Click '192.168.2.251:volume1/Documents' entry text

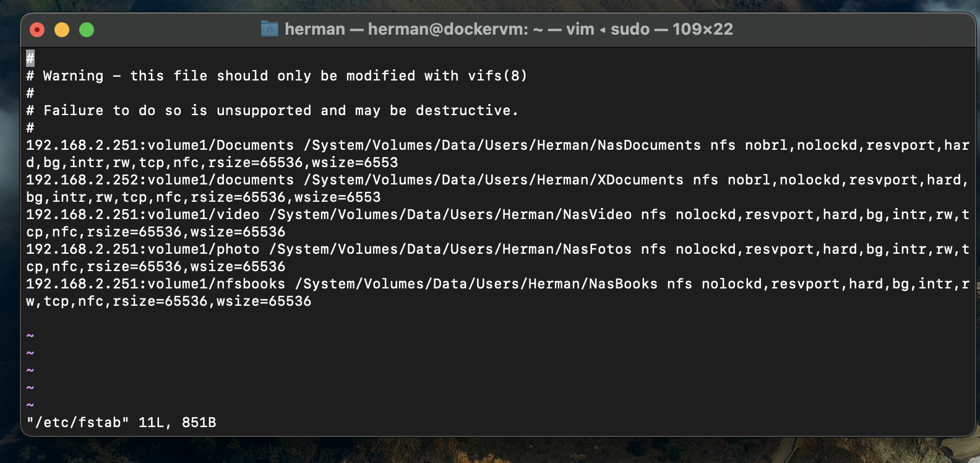tap(160, 145)
